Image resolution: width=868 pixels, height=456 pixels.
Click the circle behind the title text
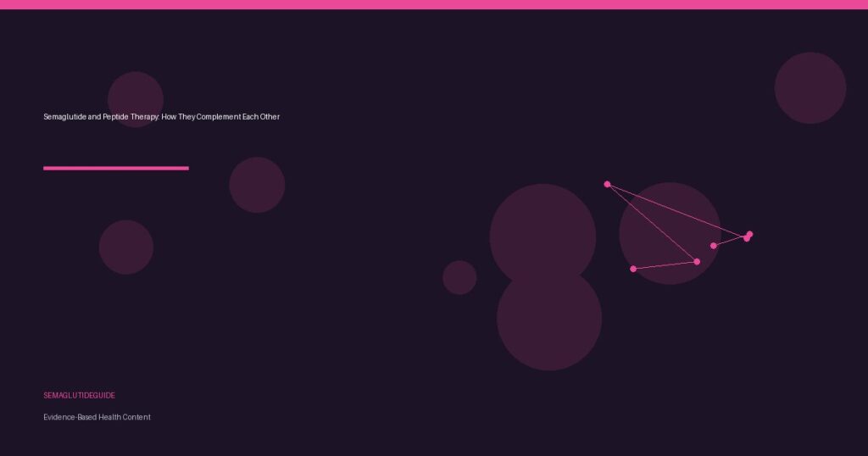click(x=135, y=95)
